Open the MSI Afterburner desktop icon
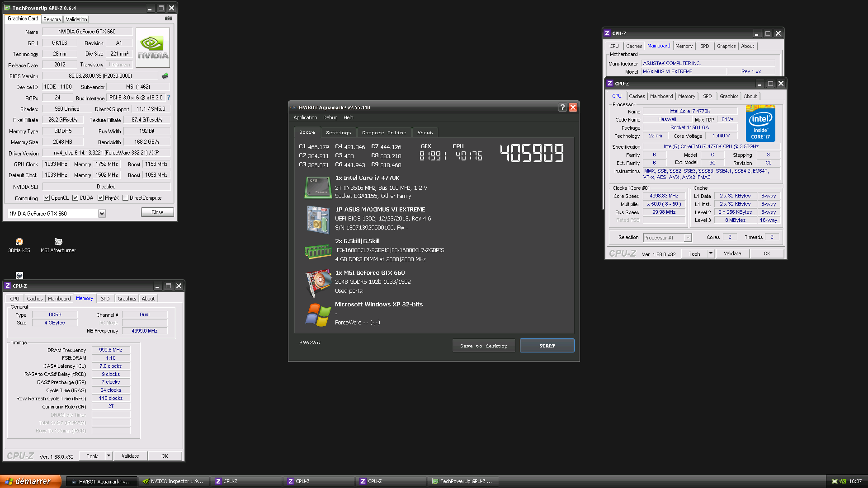The height and width of the screenshot is (488, 868). pos(58,245)
